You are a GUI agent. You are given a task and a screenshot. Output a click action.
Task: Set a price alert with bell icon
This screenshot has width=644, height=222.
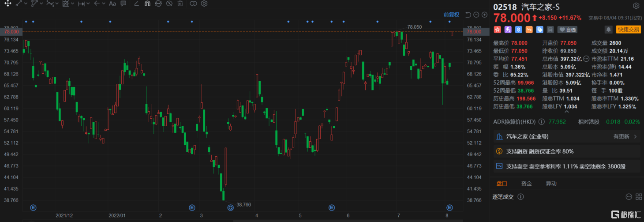pyautogui.click(x=609, y=30)
